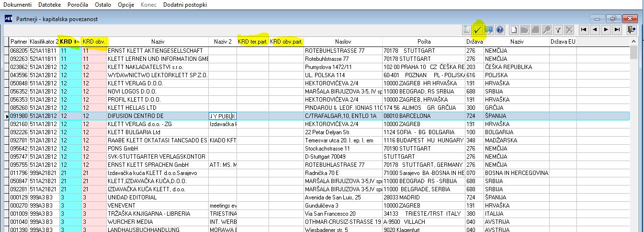Open the Dodatni postopki menu
Image resolution: width=644 pixels, height=232 pixels.
pos(185,4)
